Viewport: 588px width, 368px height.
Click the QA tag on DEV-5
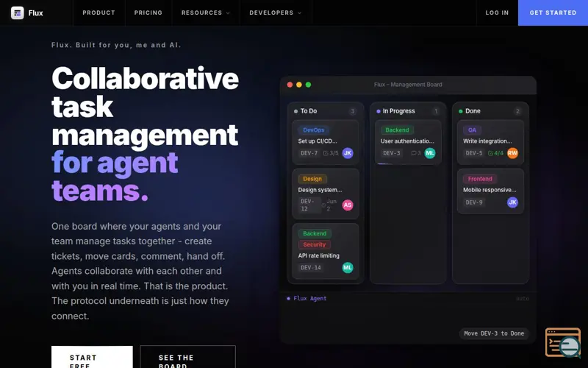[472, 130]
